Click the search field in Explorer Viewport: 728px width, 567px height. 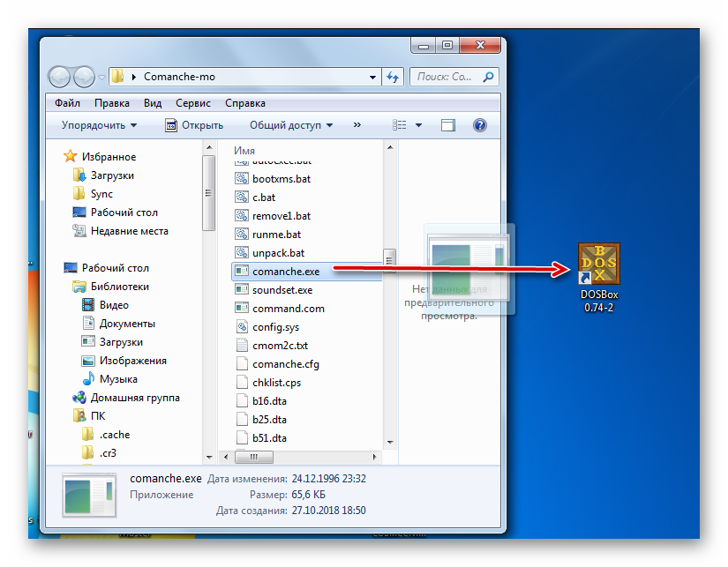450,77
